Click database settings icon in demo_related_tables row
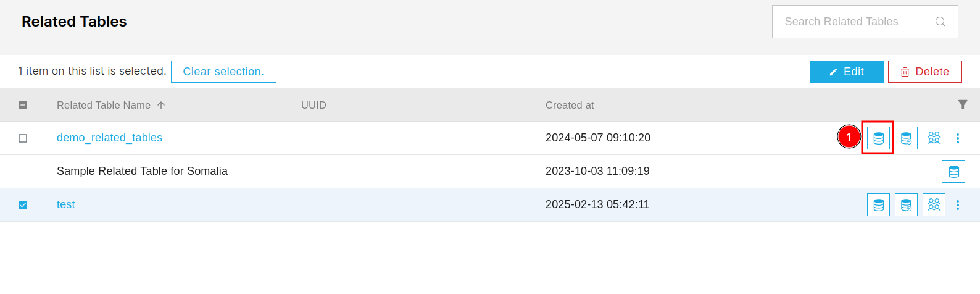Screen dimensions: 980x294 [x=906, y=138]
